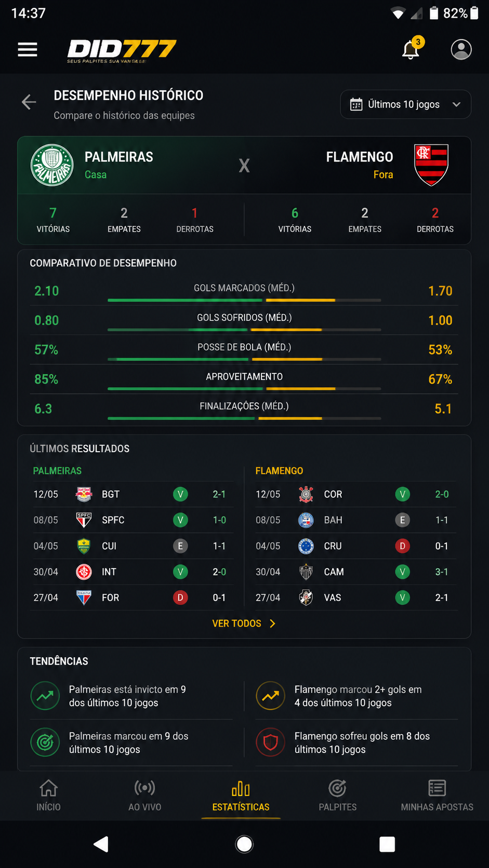Tap the Flamengo club crest

pos(431,165)
